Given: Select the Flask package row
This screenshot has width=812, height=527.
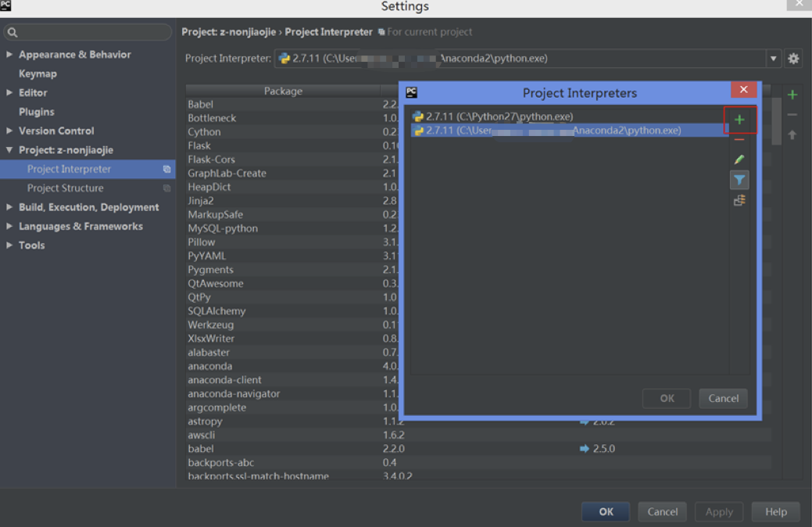Looking at the screenshot, I should click(292, 146).
